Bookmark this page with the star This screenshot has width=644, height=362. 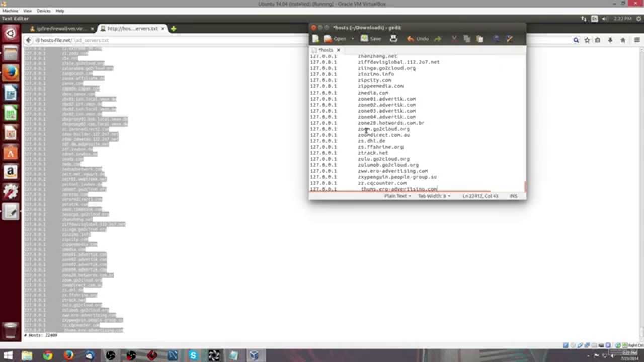587,40
